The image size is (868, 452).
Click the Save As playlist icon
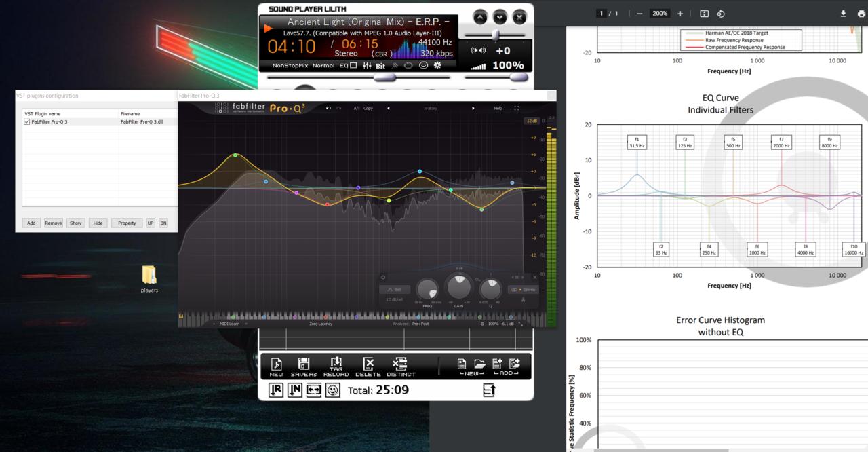[x=304, y=366]
